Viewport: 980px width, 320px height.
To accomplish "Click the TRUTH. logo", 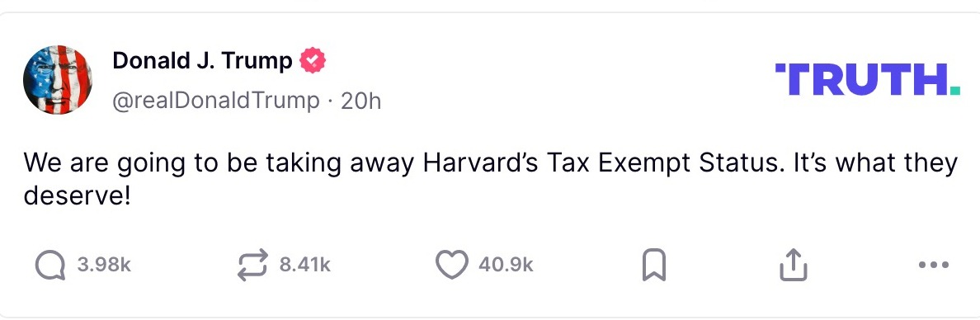I will (x=867, y=78).
